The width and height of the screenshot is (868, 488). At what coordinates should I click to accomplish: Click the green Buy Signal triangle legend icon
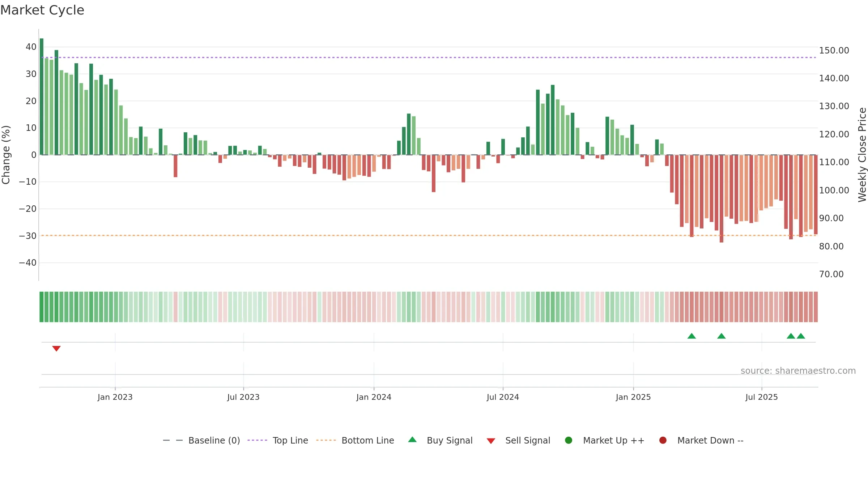tap(412, 440)
